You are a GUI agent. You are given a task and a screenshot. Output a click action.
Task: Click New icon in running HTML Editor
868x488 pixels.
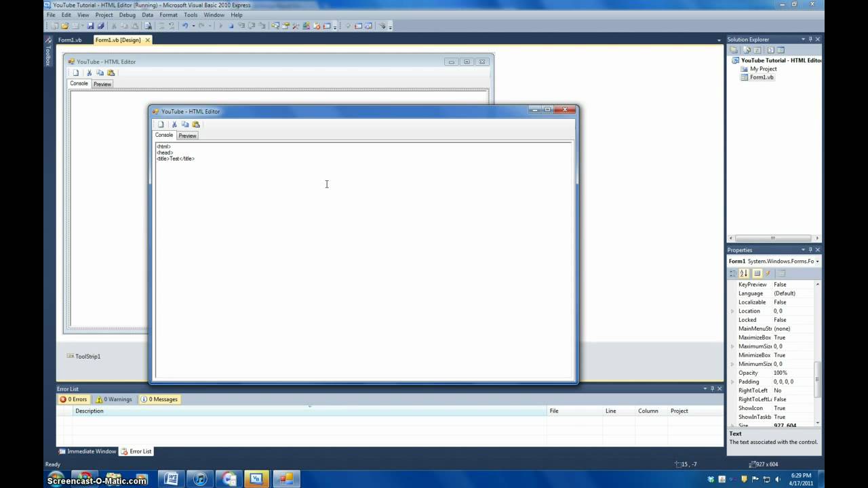click(161, 124)
